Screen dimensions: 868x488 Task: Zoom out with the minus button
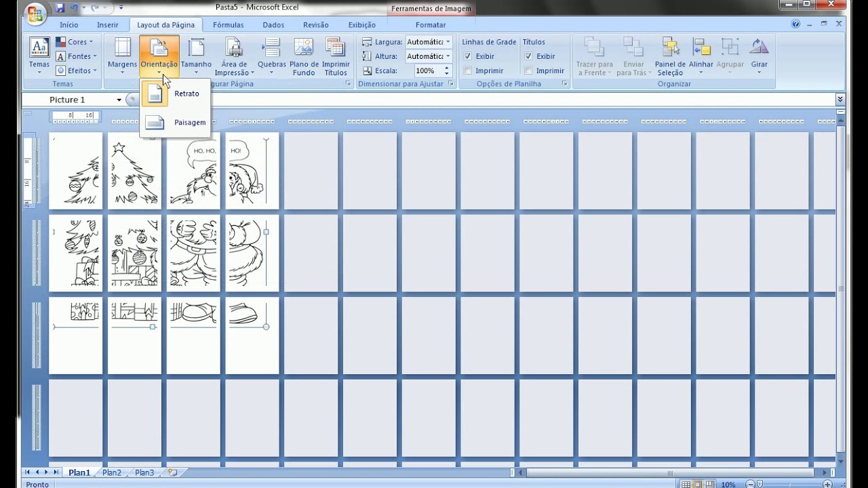pos(749,485)
